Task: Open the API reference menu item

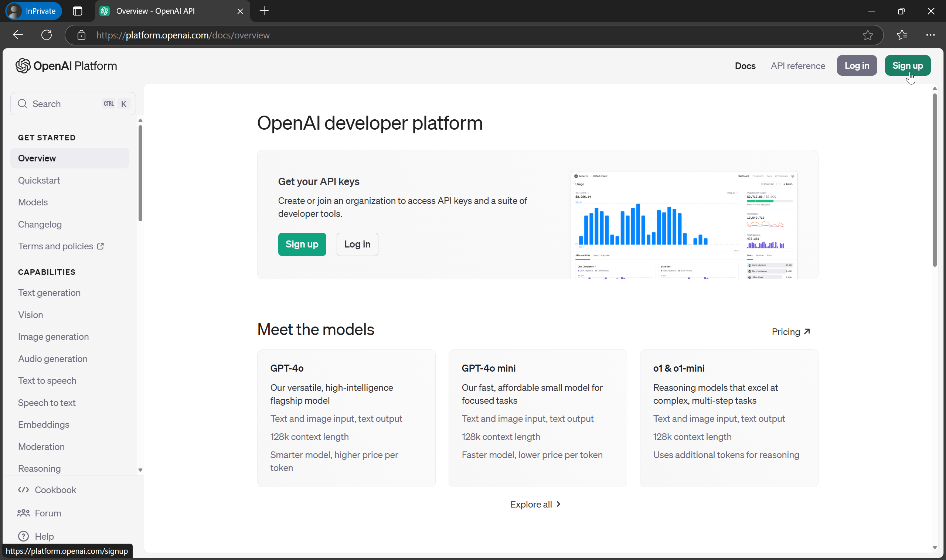Action: [798, 66]
